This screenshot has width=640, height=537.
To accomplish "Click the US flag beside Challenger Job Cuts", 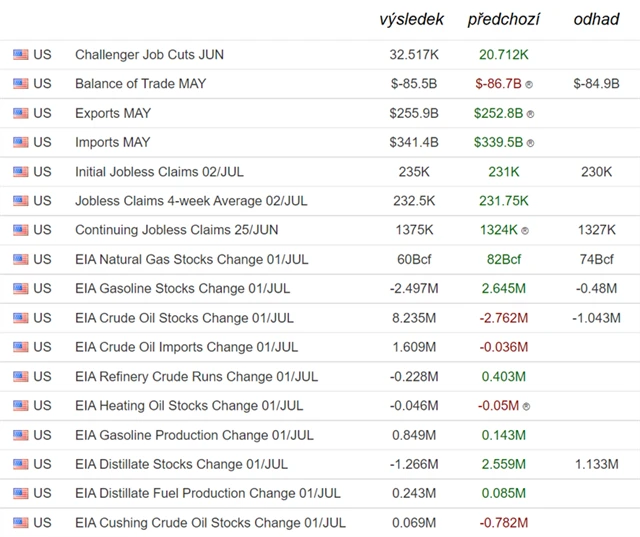I will pos(20,55).
